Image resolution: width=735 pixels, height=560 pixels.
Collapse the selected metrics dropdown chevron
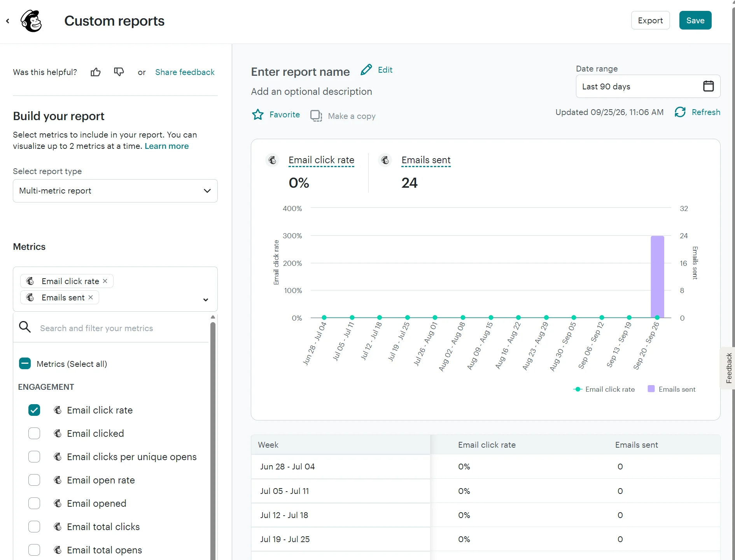pos(206,300)
